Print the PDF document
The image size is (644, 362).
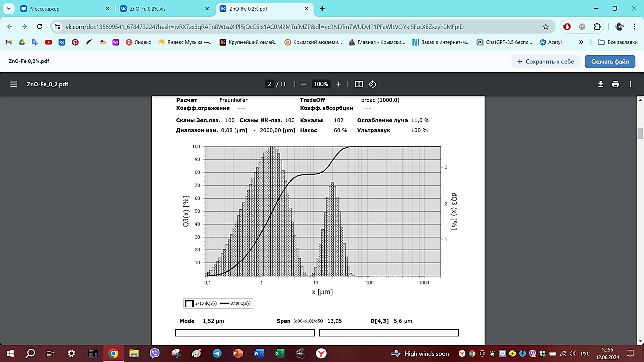615,84
